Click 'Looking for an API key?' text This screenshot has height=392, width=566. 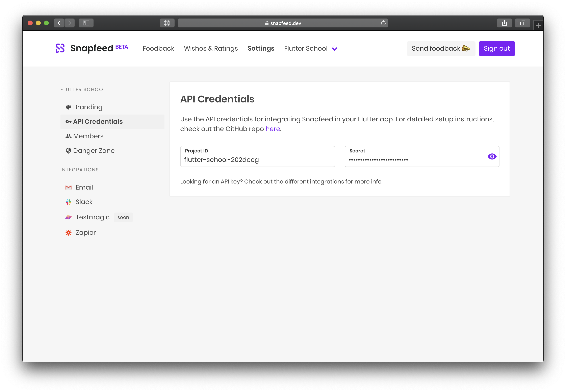click(211, 181)
